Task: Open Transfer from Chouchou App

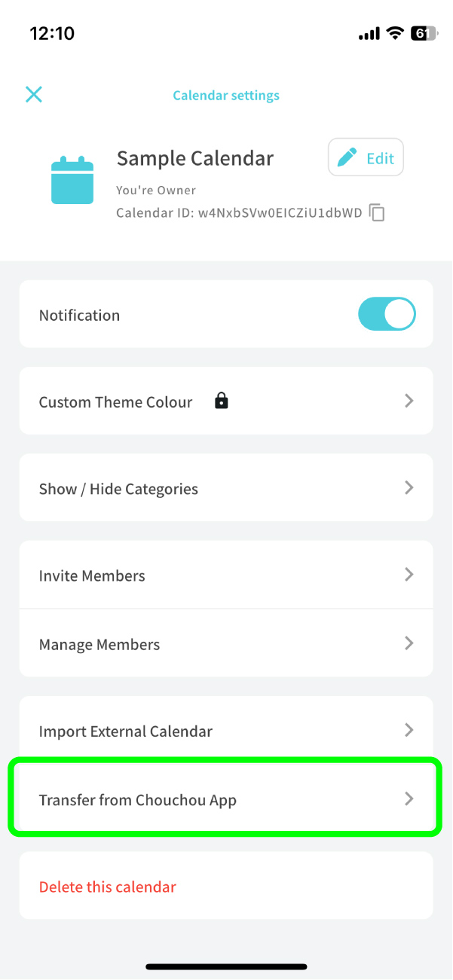Action: (138, 800)
